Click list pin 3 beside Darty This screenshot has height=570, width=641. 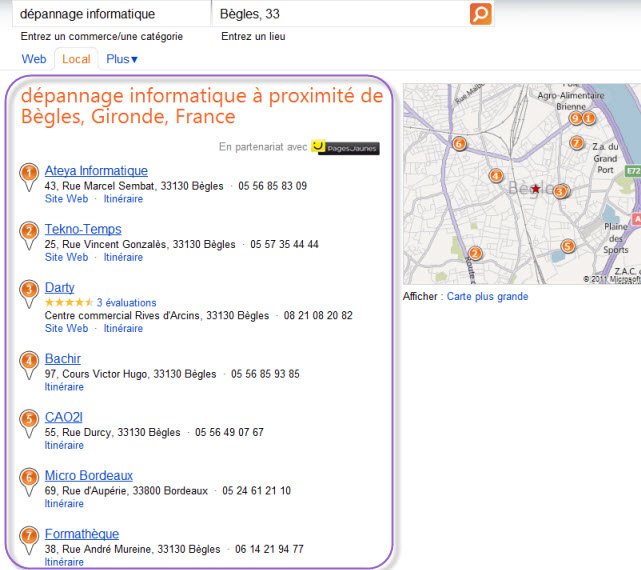tap(29, 294)
